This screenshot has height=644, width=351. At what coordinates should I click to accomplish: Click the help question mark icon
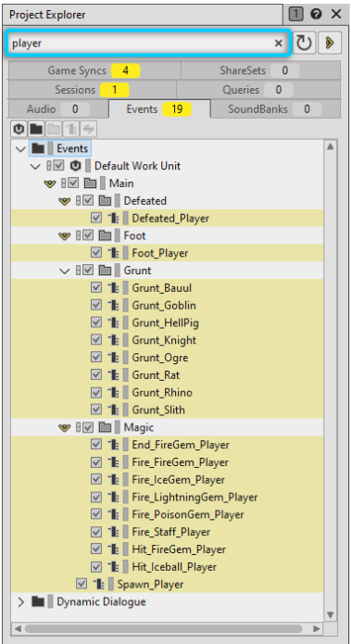click(316, 15)
